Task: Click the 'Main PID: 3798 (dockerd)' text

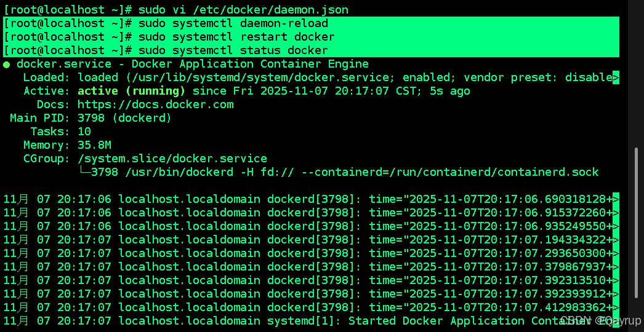Action: (91, 118)
